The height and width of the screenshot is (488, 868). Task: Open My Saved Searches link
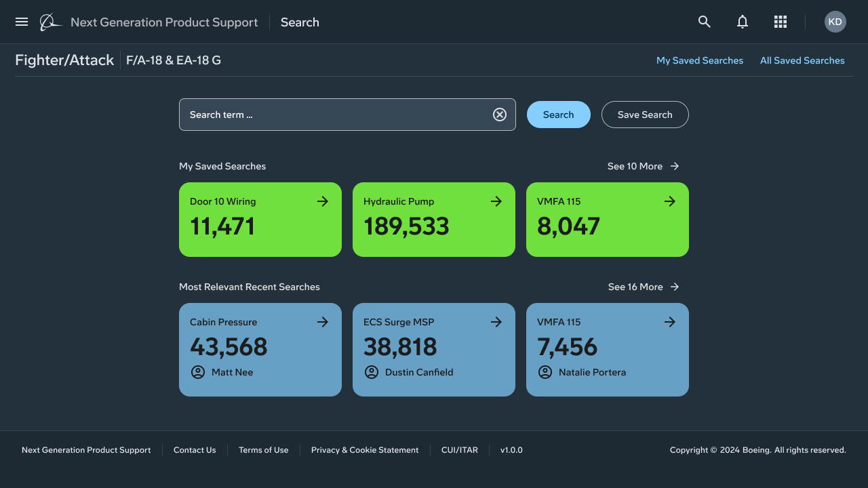[x=700, y=60]
